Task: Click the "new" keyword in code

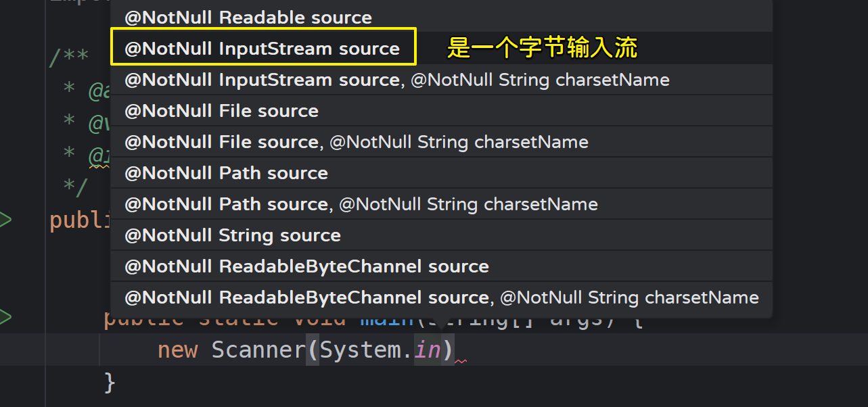Action: point(177,350)
